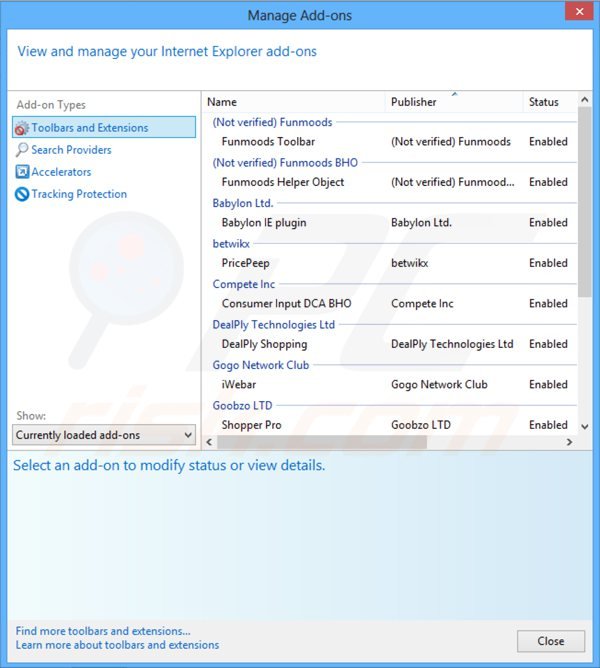Open Find more toolbars and extensions link
600x668 pixels.
coord(103,631)
